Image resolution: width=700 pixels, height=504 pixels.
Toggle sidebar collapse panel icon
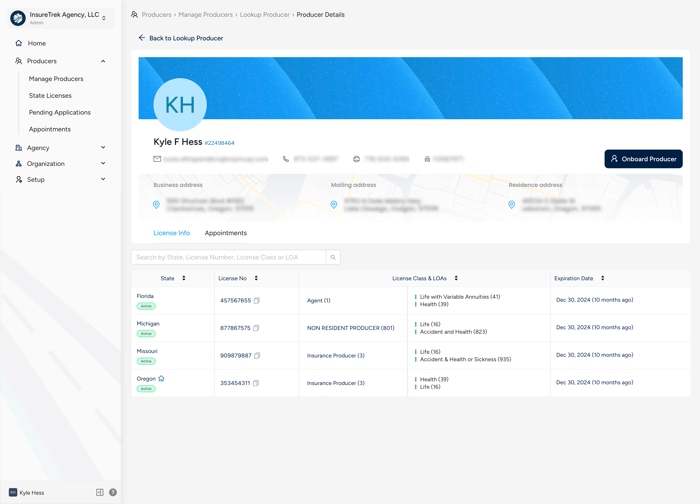[x=100, y=492]
